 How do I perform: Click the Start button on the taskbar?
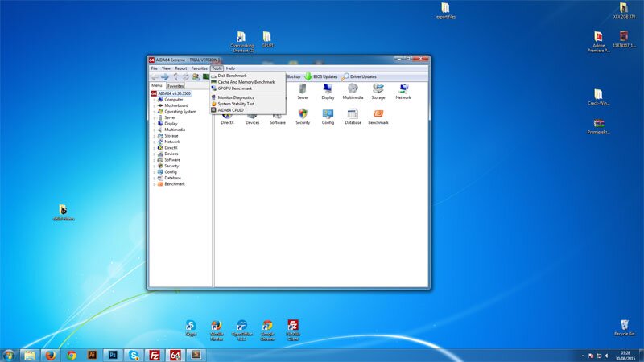click(x=9, y=355)
